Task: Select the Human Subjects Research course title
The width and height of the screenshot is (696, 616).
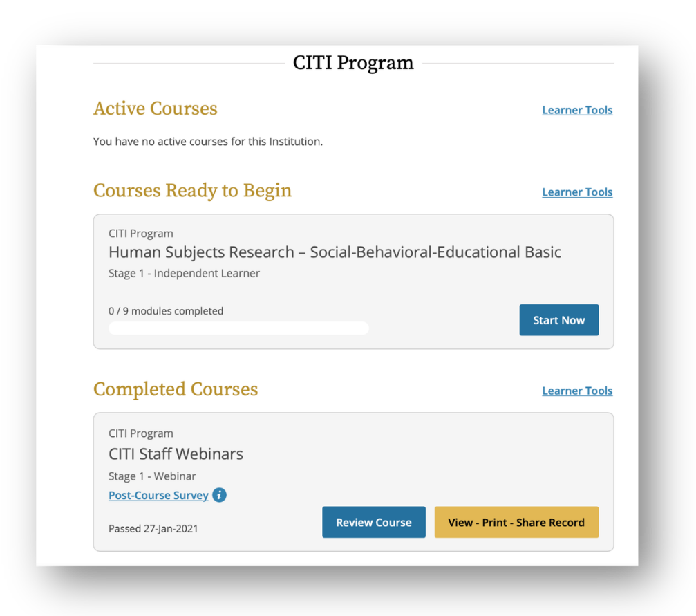Action: pyautogui.click(x=335, y=252)
